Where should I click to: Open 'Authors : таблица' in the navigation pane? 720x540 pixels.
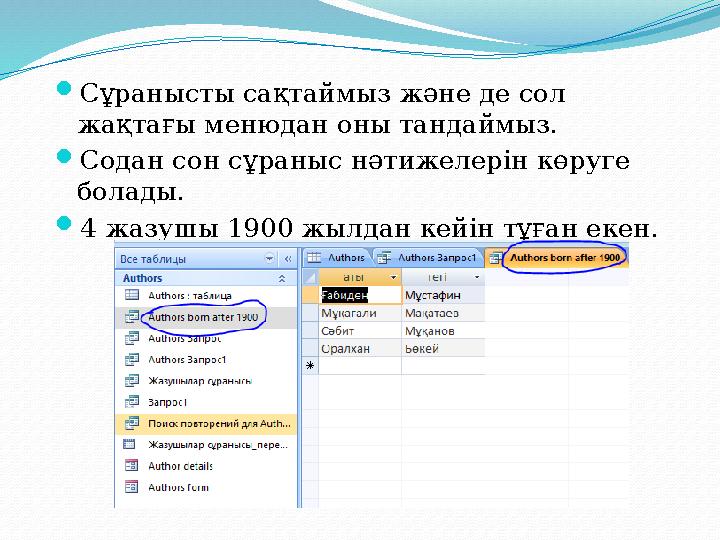coord(206,295)
